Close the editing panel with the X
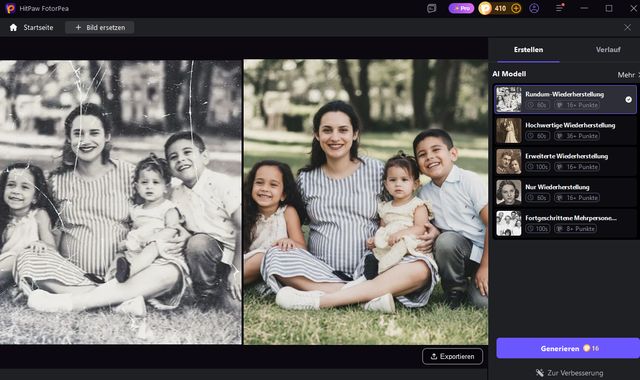Viewport: 640px width, 380px height. click(627, 27)
